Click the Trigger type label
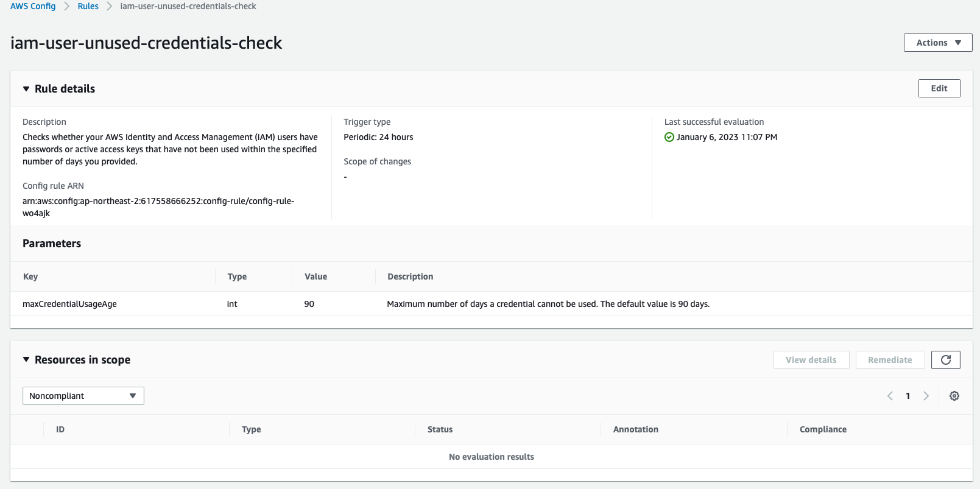 point(367,122)
